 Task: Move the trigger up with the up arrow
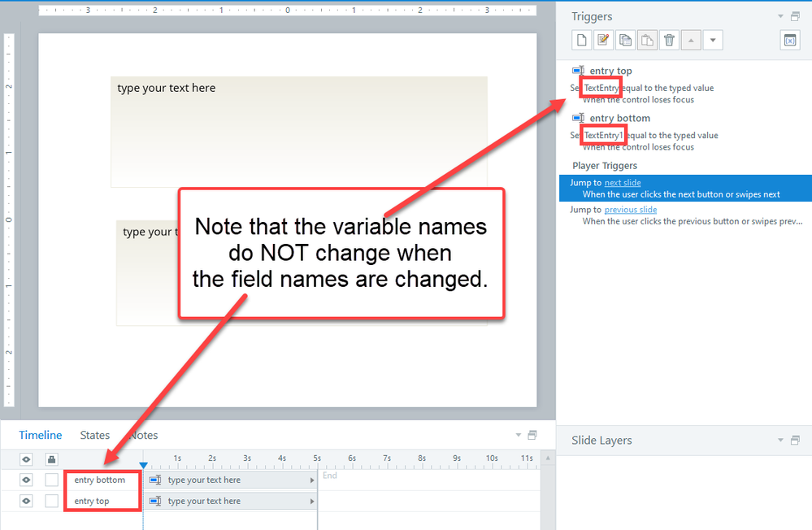(x=691, y=40)
